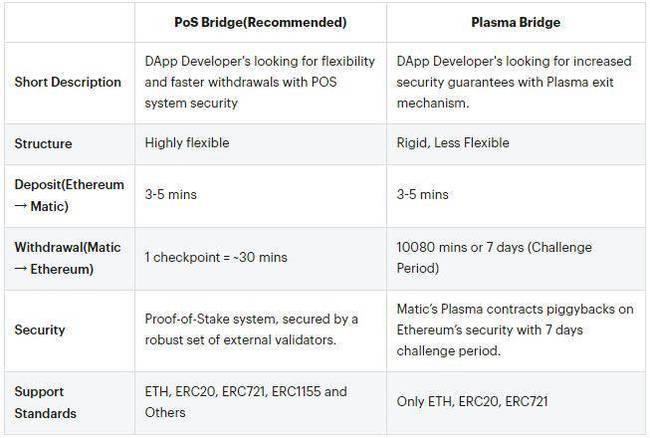Select the Support Standards row label

point(45,402)
